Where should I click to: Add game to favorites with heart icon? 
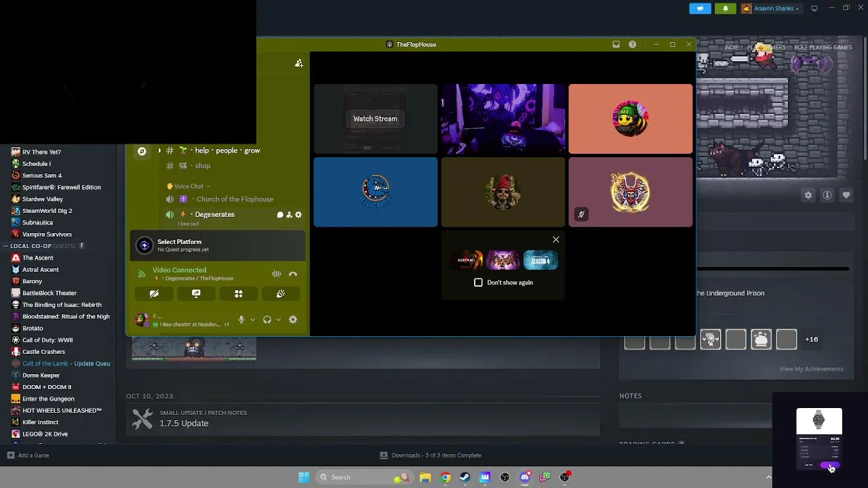tap(846, 195)
